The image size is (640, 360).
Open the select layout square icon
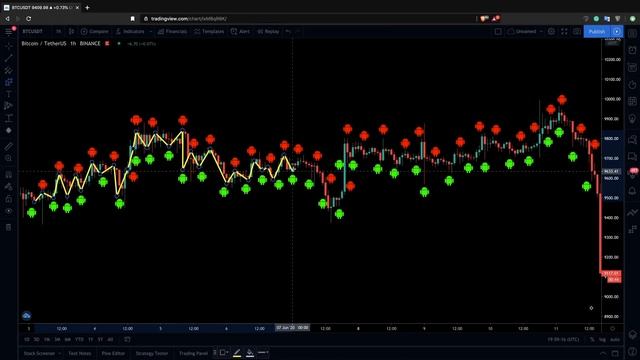pyautogui.click(x=498, y=31)
